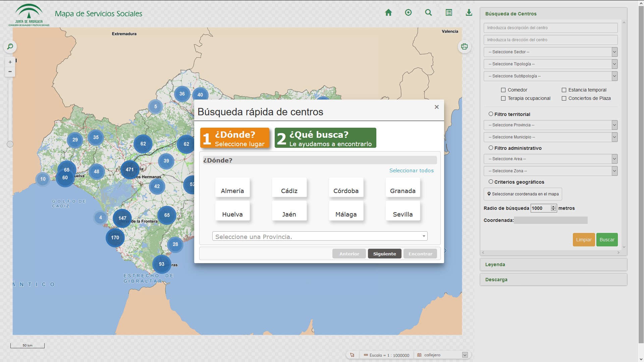Viewport: 644px width, 362px height.
Task: Open the Seleccione Sector dropdown
Action: coord(550,52)
